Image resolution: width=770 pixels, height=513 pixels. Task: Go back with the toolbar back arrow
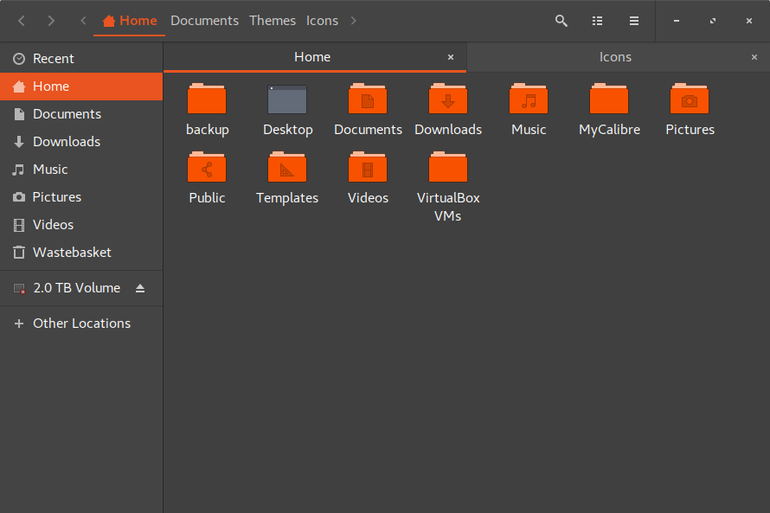[22, 21]
